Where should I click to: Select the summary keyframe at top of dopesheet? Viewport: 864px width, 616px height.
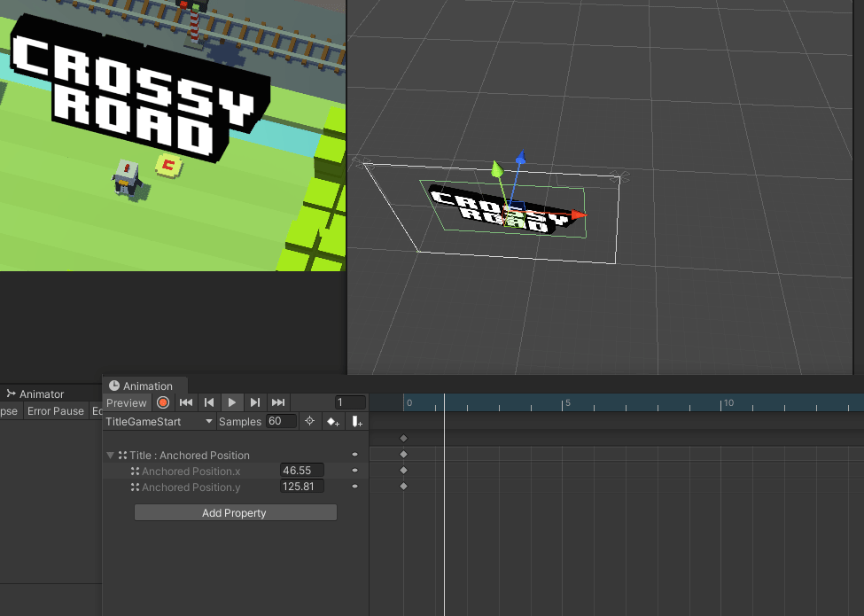(403, 439)
